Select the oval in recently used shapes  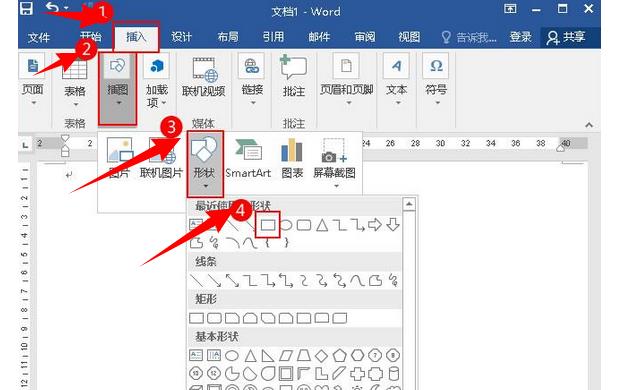pos(286,225)
